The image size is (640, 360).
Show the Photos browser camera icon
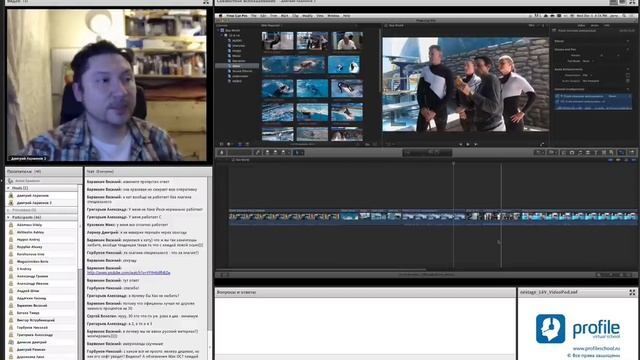572,152
